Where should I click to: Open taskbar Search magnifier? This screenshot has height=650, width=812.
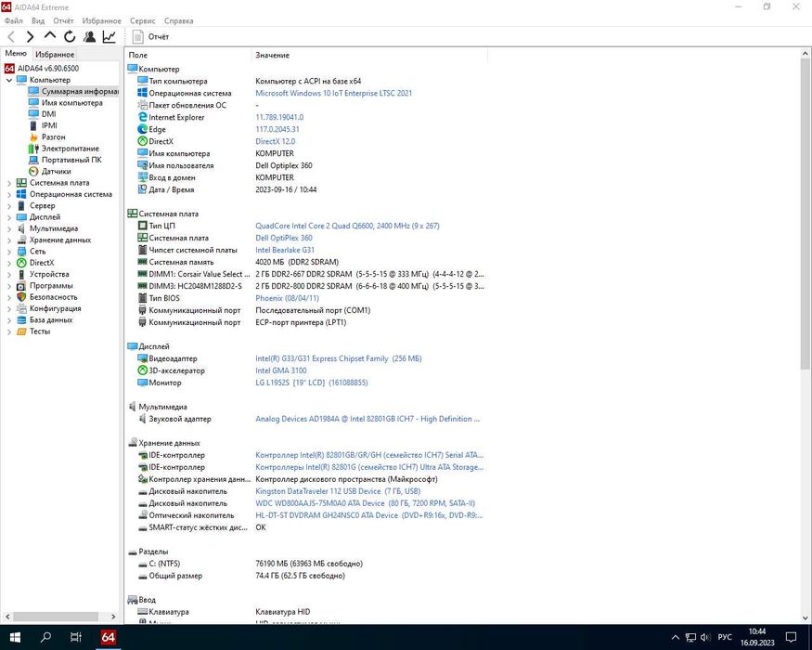pos(45,637)
